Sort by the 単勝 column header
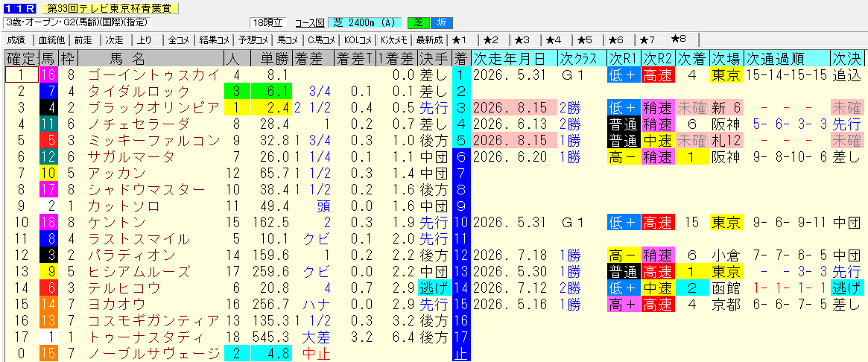Screen dimensions: 868x362 coord(270,58)
